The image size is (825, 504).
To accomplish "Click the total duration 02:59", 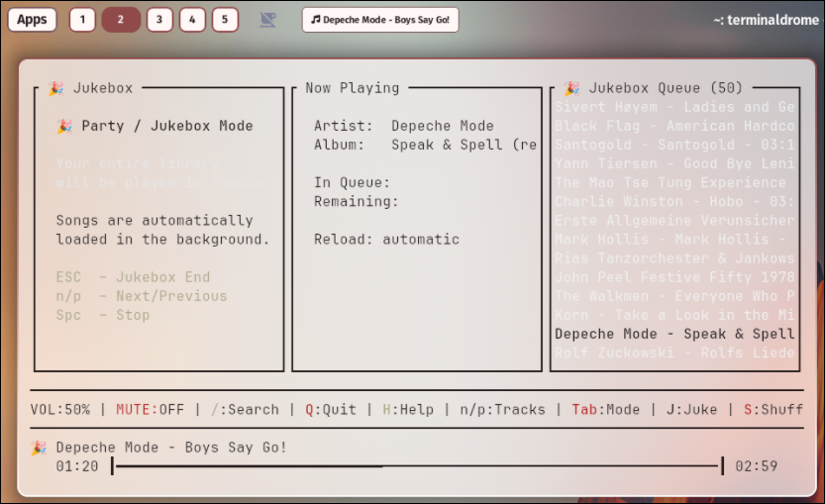I will point(756,466).
